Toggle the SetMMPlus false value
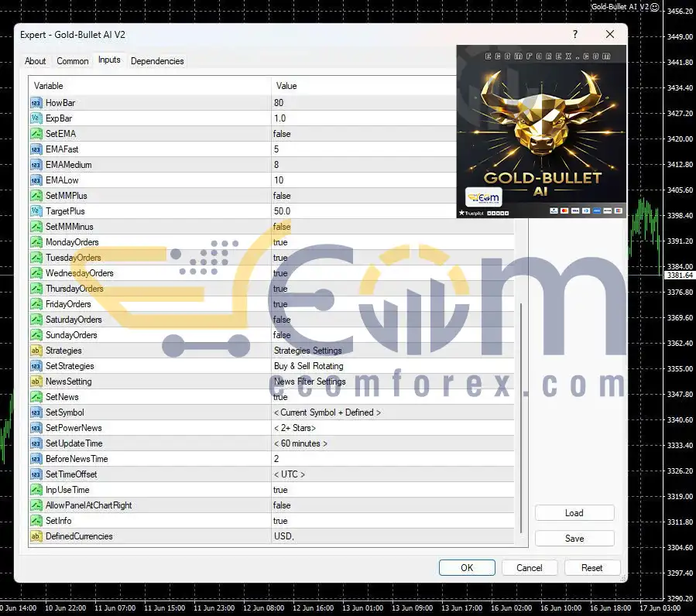 coord(282,196)
